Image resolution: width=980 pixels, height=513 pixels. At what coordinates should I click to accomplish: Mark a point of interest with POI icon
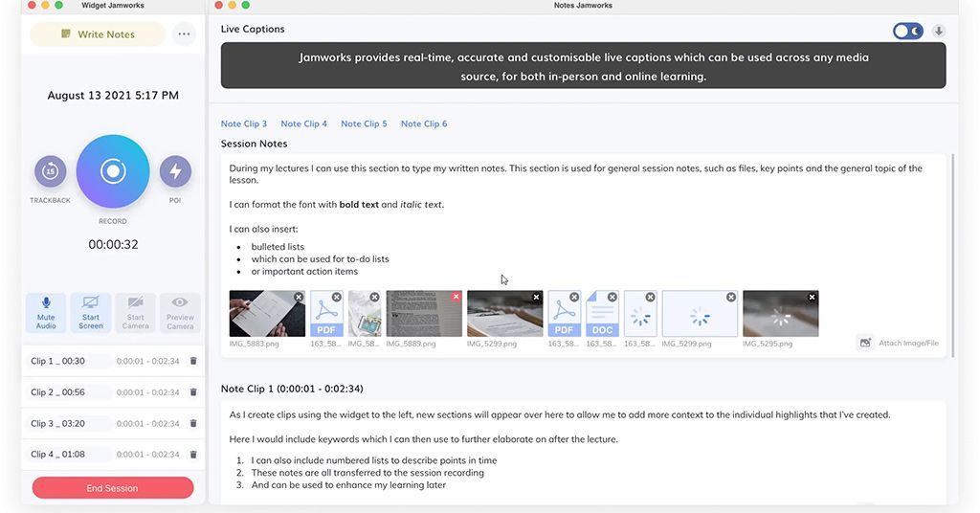[x=176, y=171]
